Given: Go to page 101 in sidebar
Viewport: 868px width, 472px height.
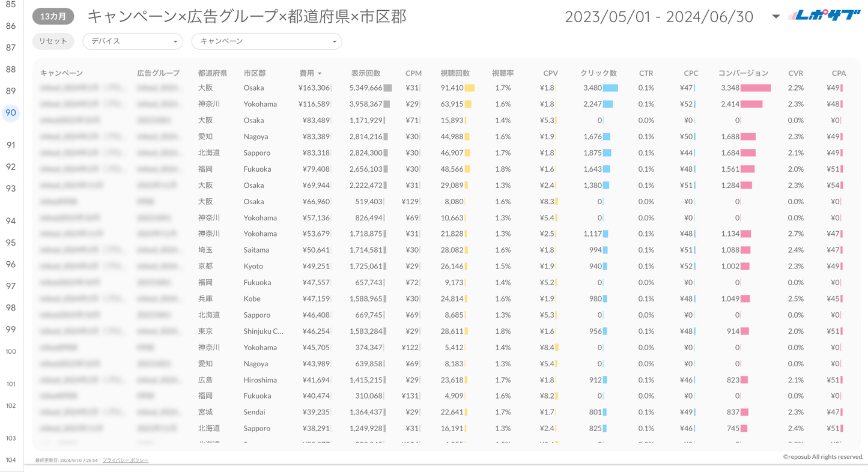Looking at the screenshot, I should (x=11, y=384).
